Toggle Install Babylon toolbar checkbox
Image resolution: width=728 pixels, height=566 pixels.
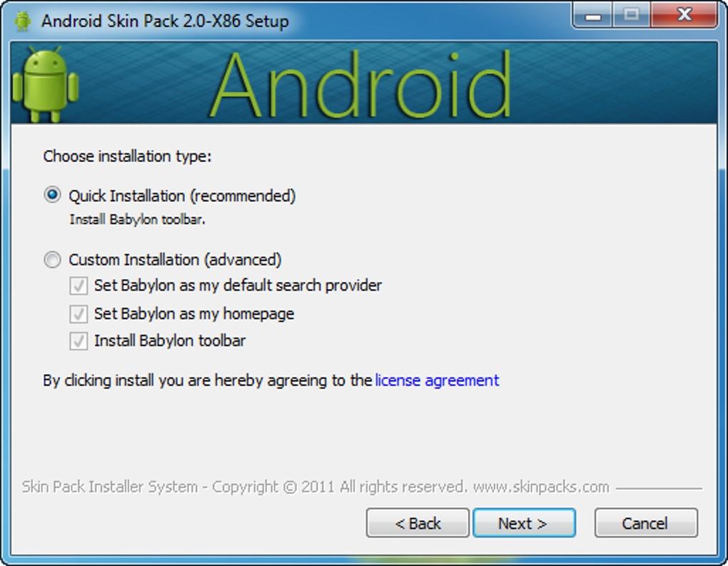coord(79,340)
